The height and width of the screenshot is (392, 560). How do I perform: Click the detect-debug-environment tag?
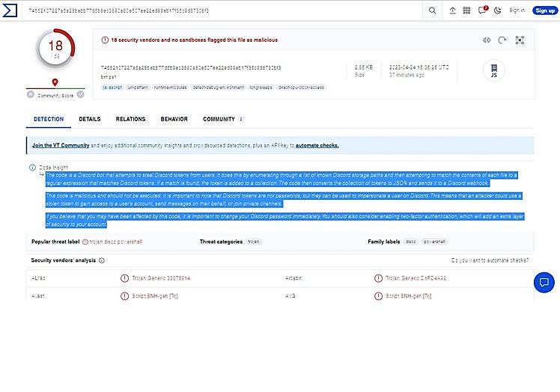pos(218,88)
